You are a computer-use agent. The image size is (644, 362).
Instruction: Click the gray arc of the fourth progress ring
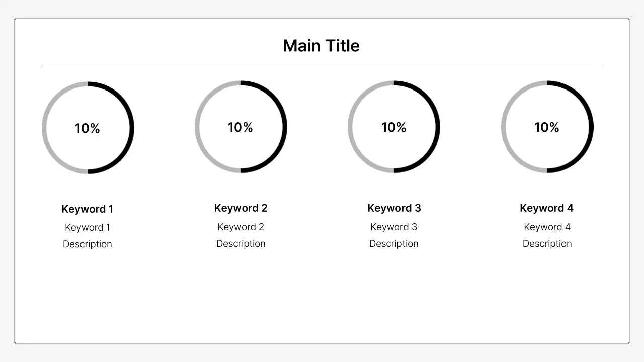click(x=504, y=127)
